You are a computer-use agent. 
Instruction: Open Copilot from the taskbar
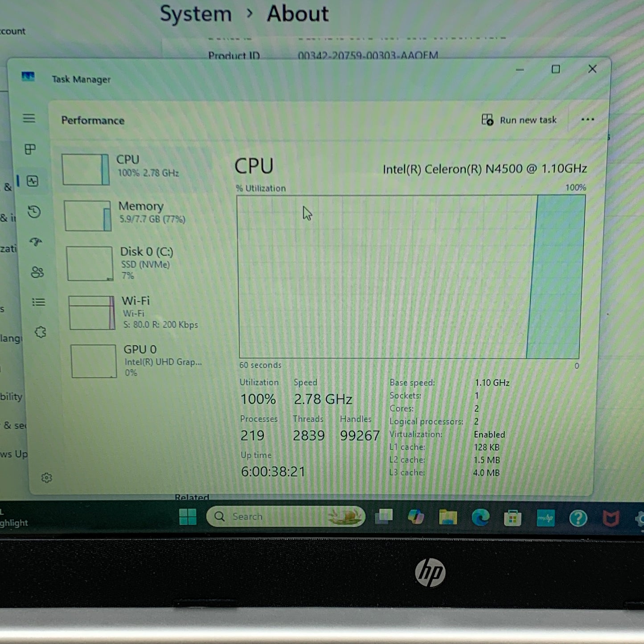tap(416, 517)
